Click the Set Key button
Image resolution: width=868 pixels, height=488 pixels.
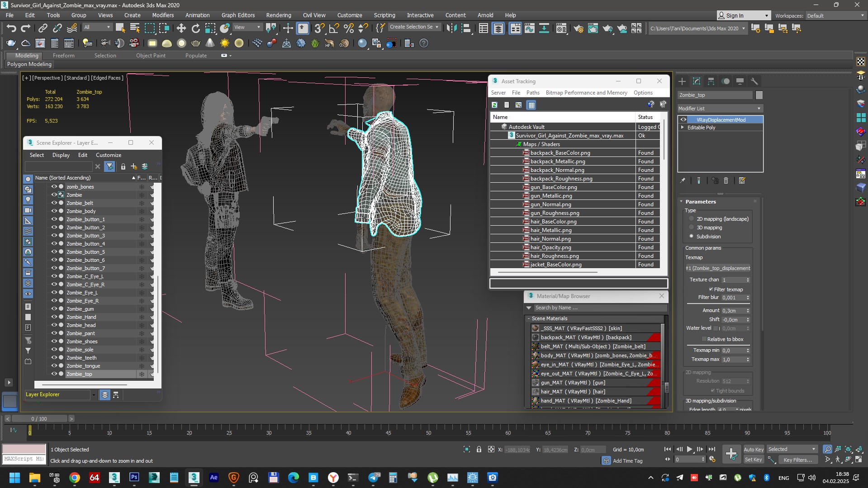pos(753,460)
